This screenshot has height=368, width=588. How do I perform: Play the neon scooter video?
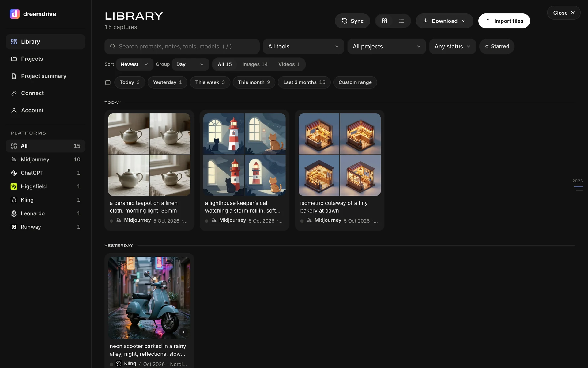[x=183, y=332]
